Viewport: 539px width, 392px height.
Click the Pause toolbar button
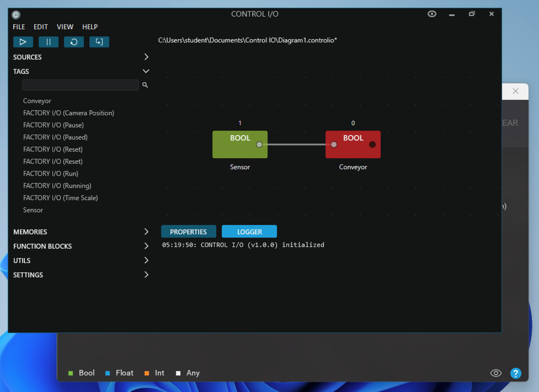49,42
